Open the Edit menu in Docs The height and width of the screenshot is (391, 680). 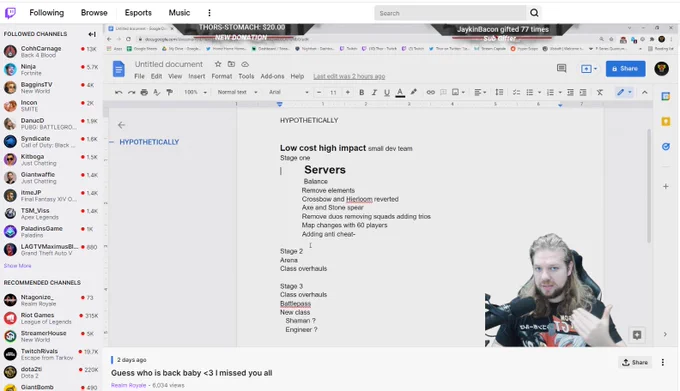(x=156, y=76)
